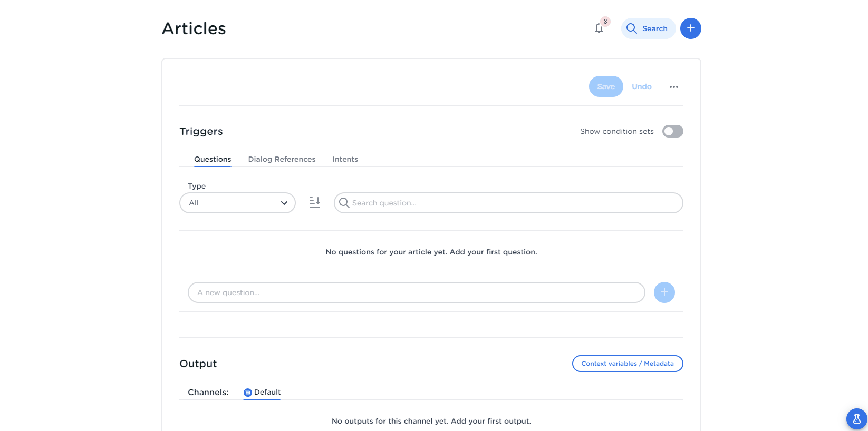Click the add question plus button
The width and height of the screenshot is (868, 431).
(664, 292)
